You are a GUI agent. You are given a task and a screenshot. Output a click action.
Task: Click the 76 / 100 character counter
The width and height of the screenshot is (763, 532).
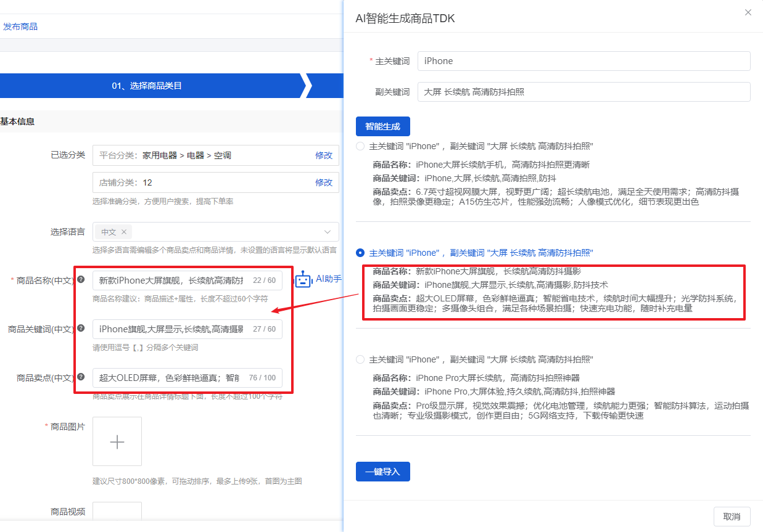click(262, 377)
